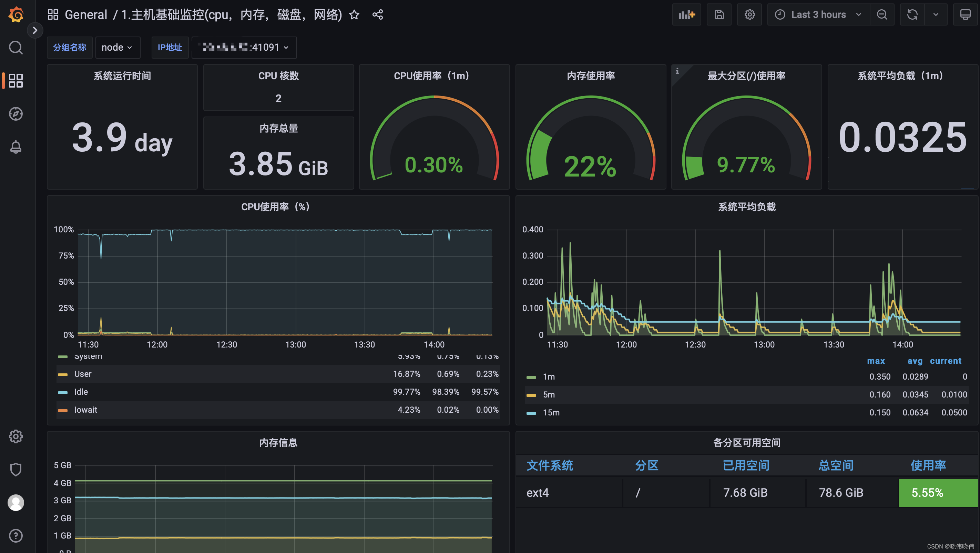Toggle the Iowait series in the CPU legend
The width and height of the screenshot is (980, 553).
coord(85,410)
